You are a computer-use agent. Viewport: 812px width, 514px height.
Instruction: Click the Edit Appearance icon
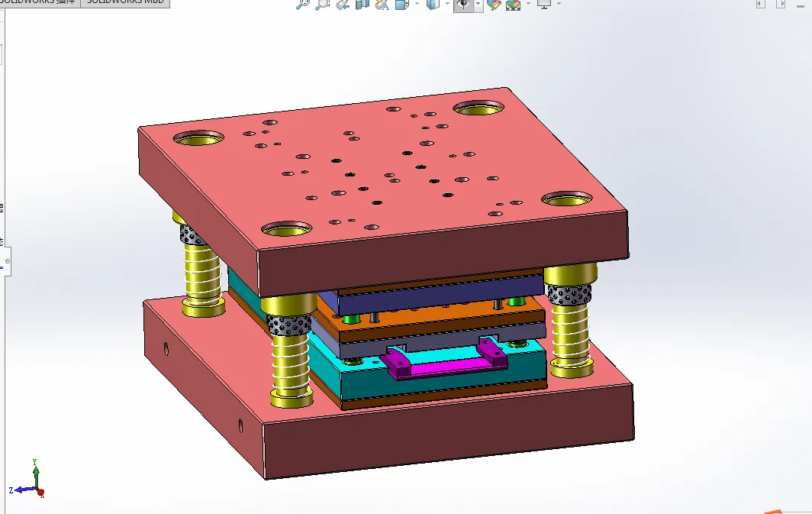point(494,4)
